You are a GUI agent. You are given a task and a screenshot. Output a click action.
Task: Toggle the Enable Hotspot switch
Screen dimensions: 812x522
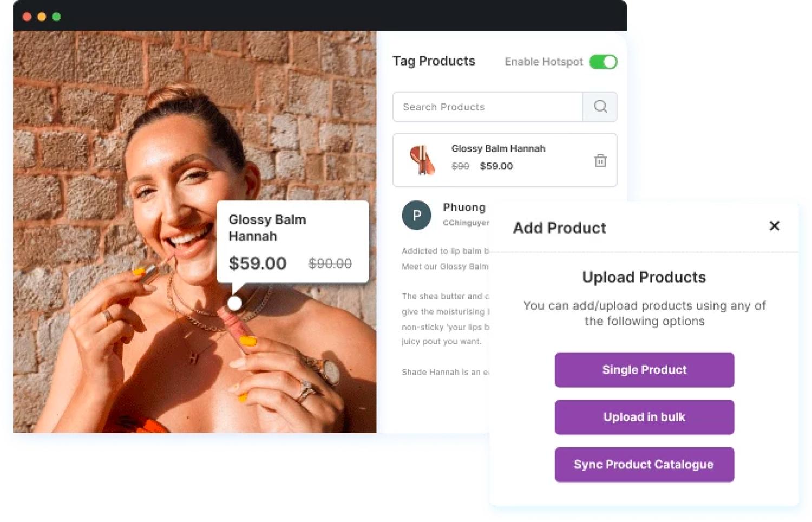coord(603,62)
